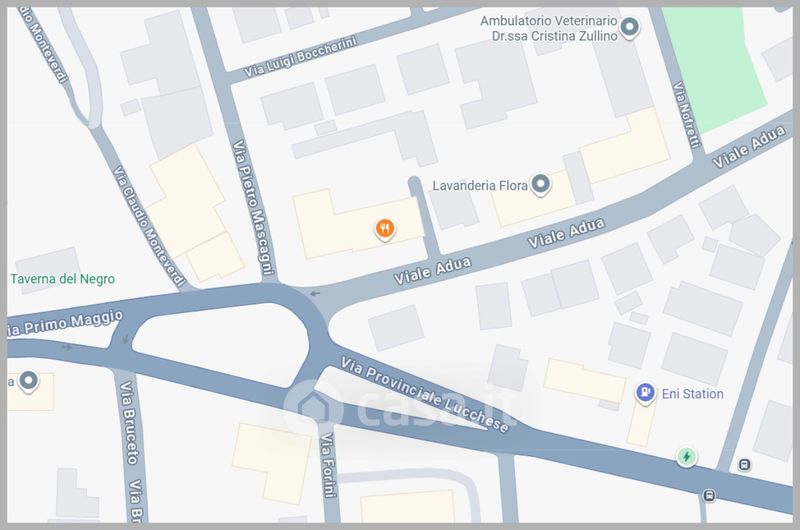The height and width of the screenshot is (530, 800).
Task: Click the Eni Station text label
Action: (x=692, y=394)
